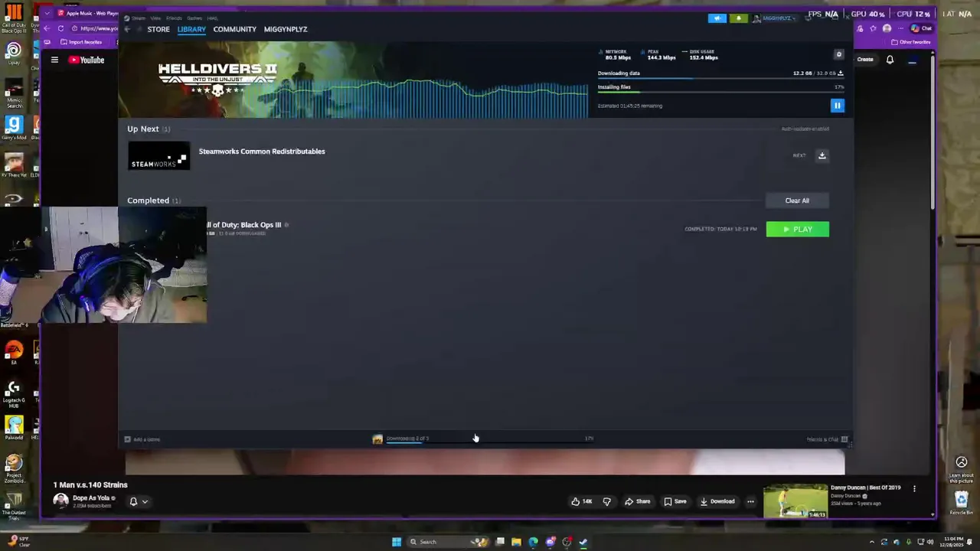Open Copilot Chat in browser
This screenshot has width=980, height=551.
click(921, 28)
